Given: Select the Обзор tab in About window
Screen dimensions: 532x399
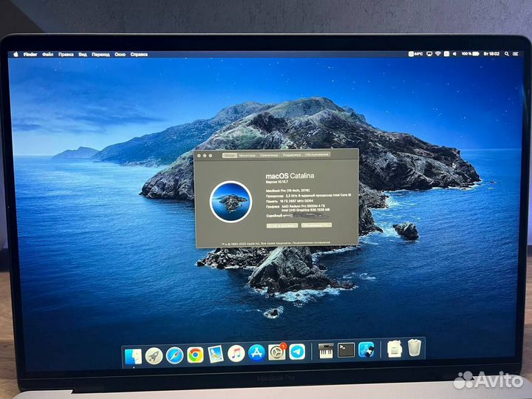Looking at the screenshot, I should click(x=230, y=155).
